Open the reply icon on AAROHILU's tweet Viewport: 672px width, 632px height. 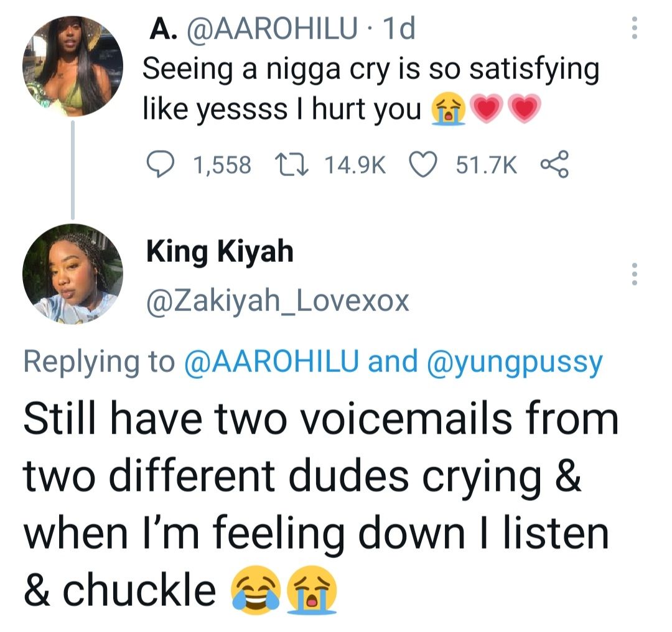pyautogui.click(x=162, y=164)
